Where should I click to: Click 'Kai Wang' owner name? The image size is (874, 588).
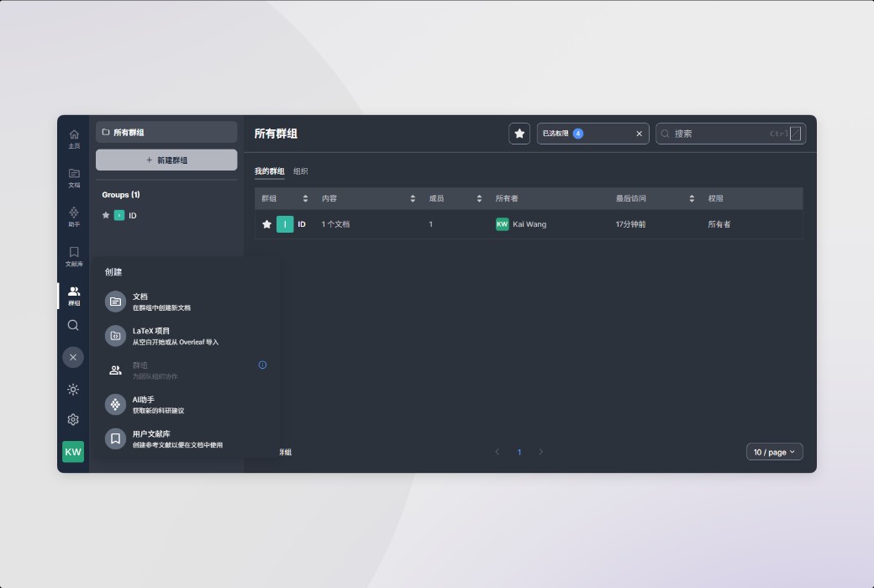pyautogui.click(x=529, y=224)
